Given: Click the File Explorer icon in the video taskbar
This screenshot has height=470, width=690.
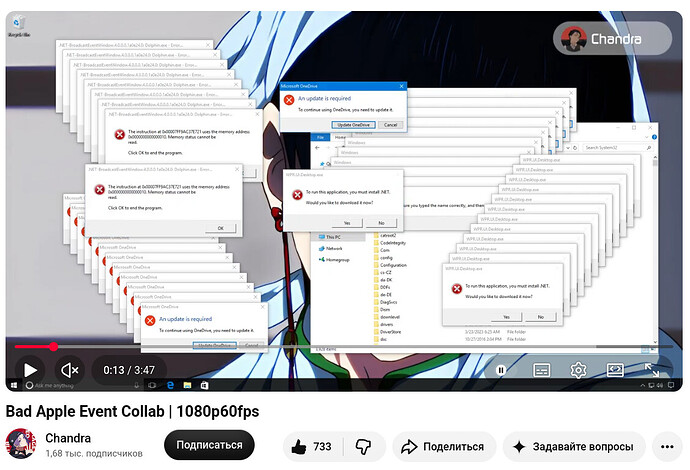Looking at the screenshot, I should pos(187,385).
